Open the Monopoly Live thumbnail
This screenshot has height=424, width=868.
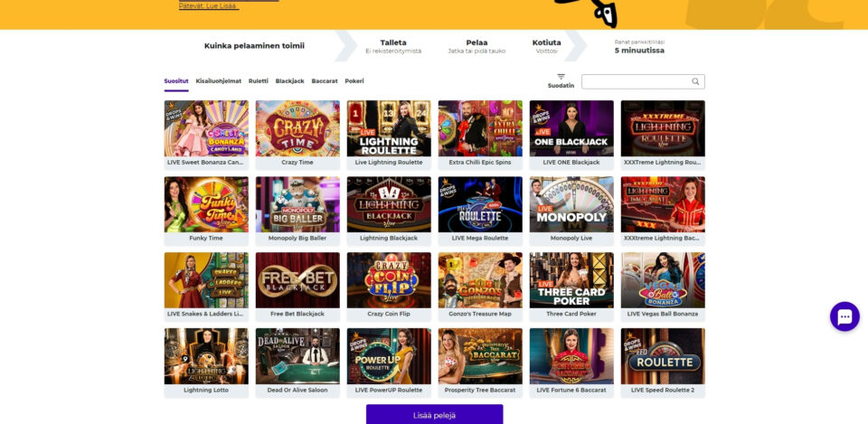(x=571, y=204)
